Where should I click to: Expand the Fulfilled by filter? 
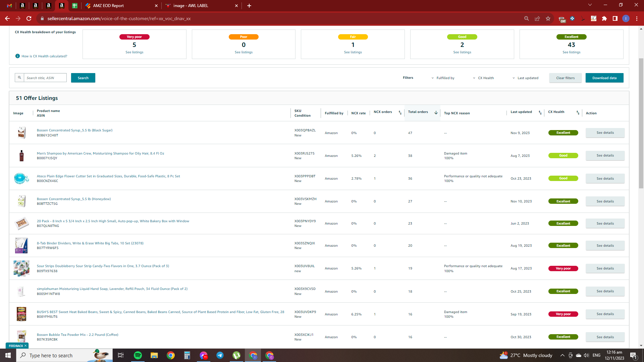coord(443,78)
